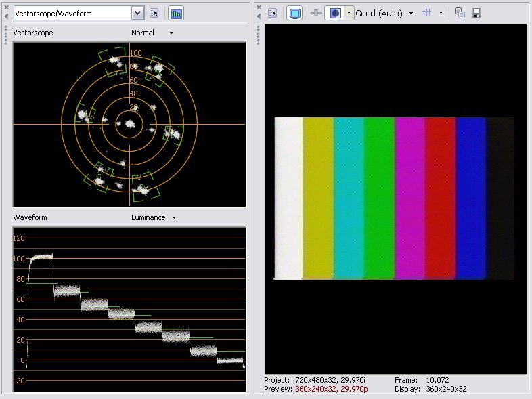Open Video Preview project properties icon
The image size is (532, 399).
coord(273,13)
